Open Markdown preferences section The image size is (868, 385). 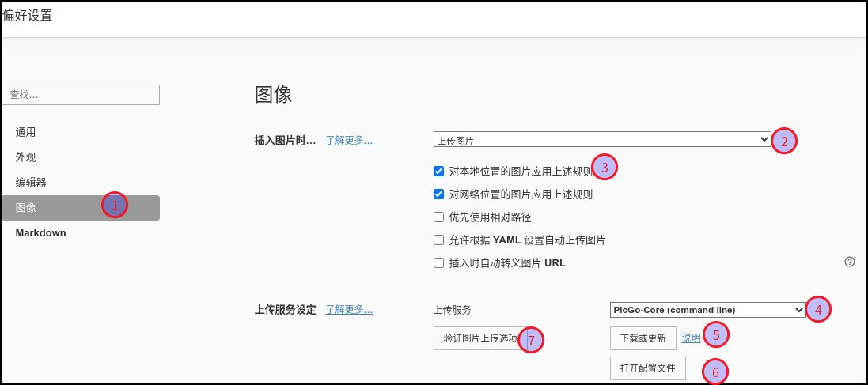tap(41, 233)
